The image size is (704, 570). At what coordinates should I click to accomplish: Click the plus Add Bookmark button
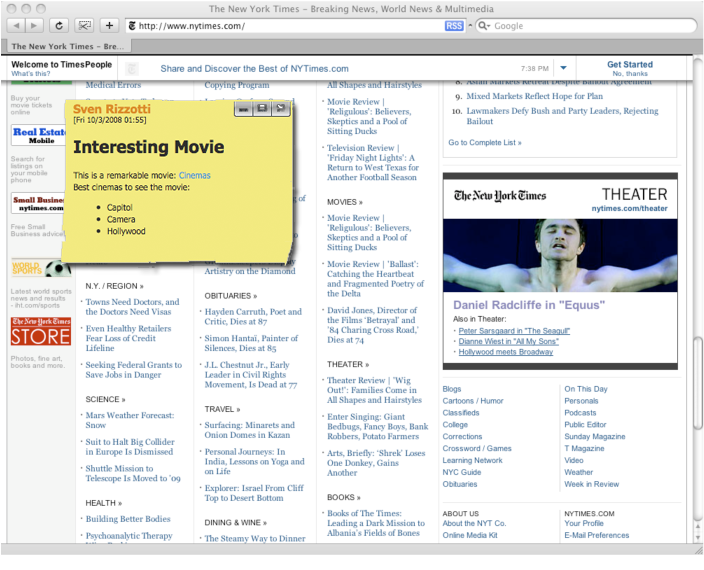coord(110,25)
